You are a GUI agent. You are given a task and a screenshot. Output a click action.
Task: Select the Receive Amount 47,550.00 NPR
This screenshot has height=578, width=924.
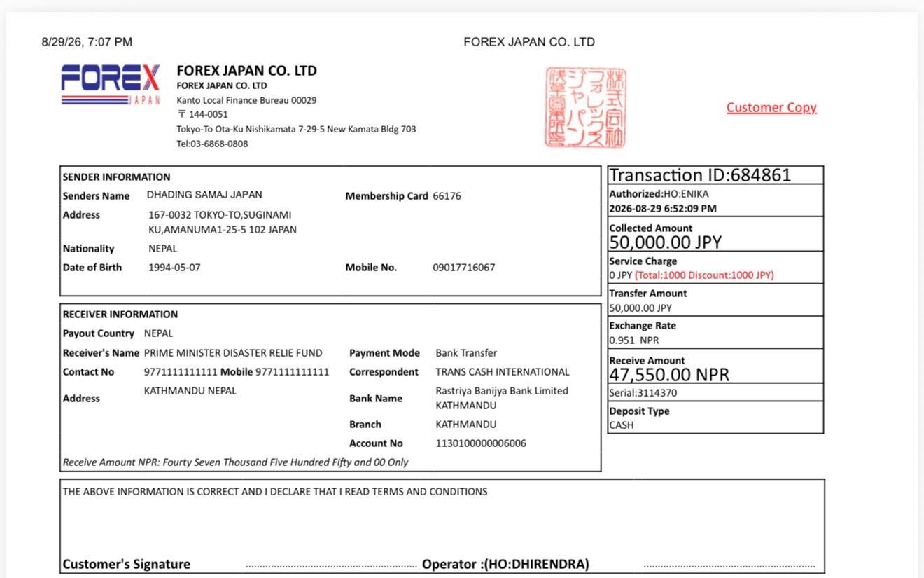point(669,375)
